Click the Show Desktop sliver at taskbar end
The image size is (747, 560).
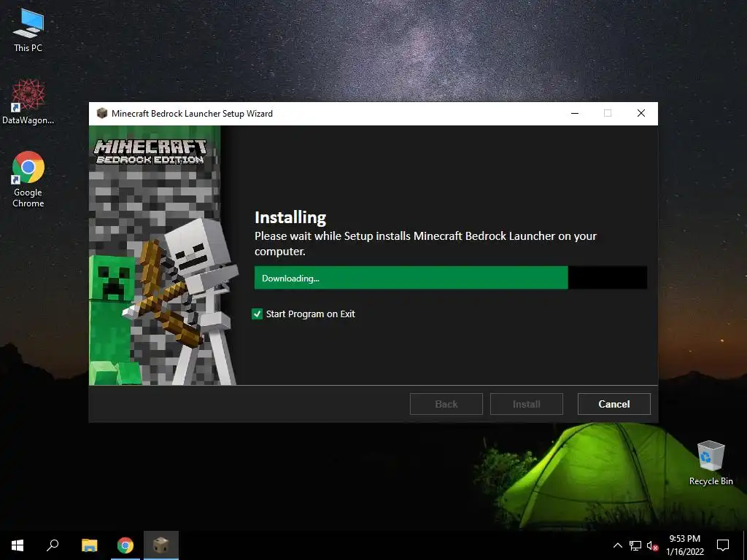(745, 545)
